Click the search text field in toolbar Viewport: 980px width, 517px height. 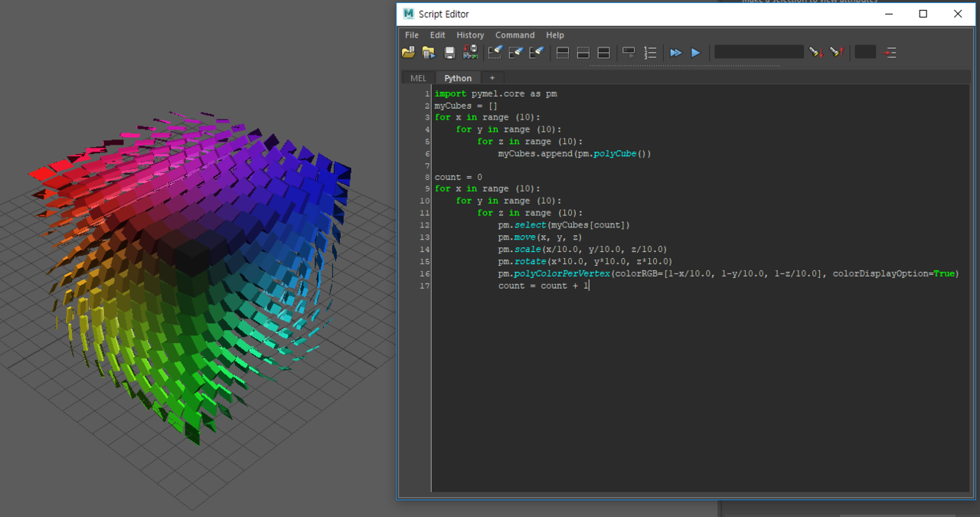[759, 52]
